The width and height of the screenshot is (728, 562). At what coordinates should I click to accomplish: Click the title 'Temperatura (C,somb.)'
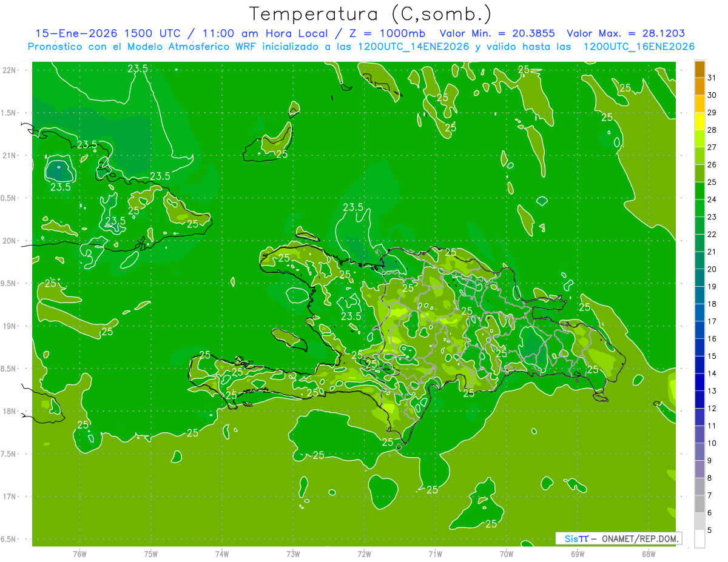click(x=370, y=14)
